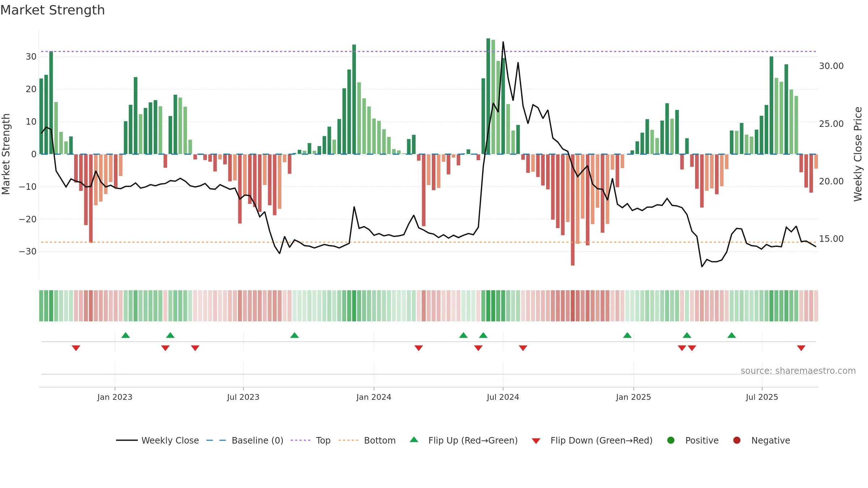Toggle the Flip Down (Green→Red) legend entry
The height and width of the screenshot is (488, 868).
click(592, 440)
